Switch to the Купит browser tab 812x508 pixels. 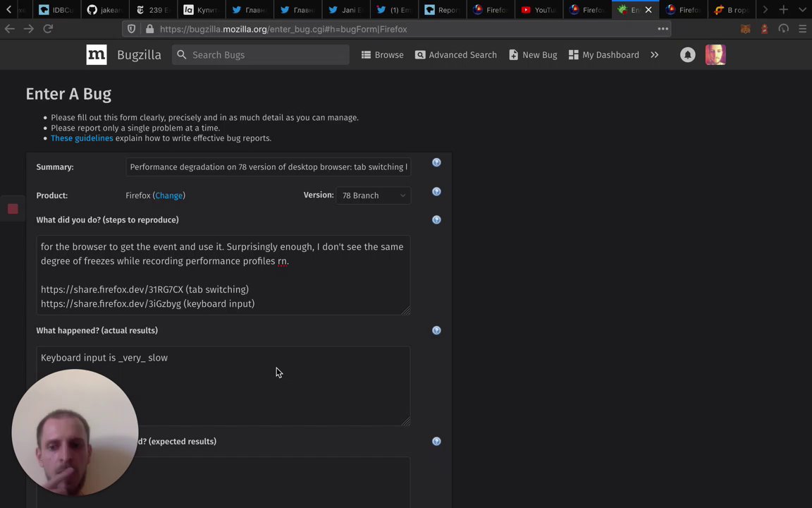(x=201, y=10)
